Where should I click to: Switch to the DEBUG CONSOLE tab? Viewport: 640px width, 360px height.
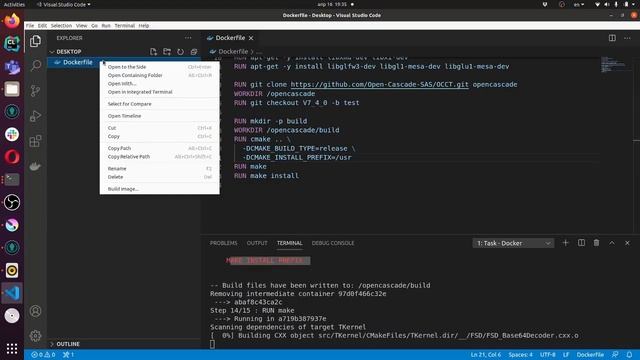(x=333, y=243)
